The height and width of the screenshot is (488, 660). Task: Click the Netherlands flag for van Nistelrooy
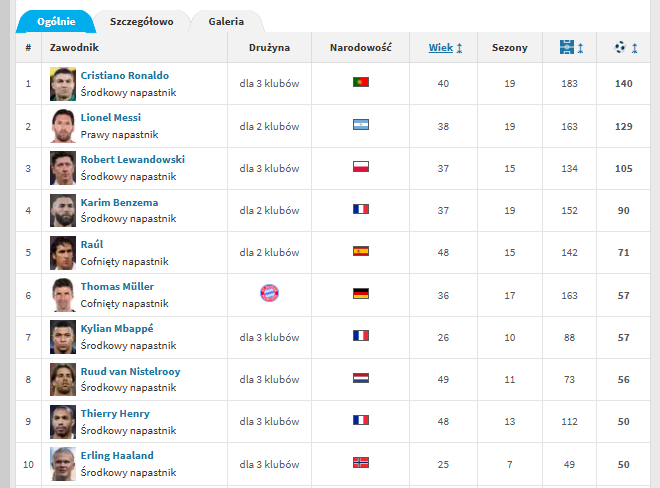[361, 379]
